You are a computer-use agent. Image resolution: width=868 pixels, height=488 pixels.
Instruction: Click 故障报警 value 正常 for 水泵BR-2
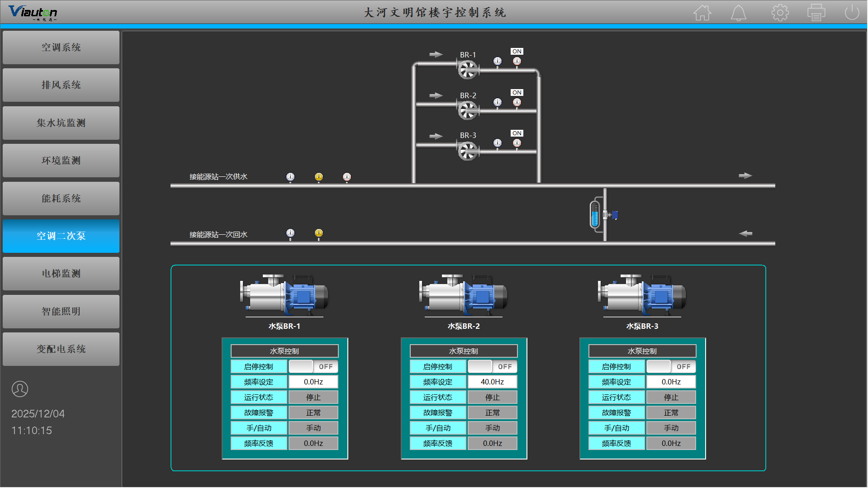pyautogui.click(x=493, y=413)
